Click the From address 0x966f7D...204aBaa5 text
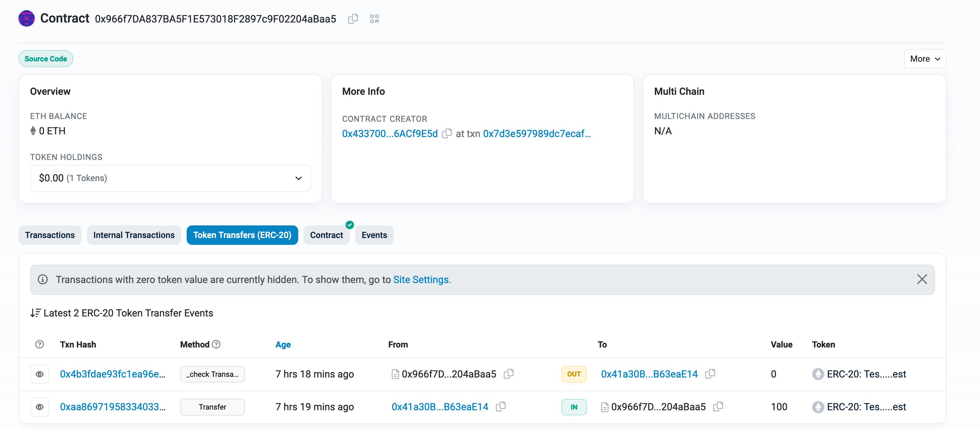This screenshot has height=429, width=980. [x=449, y=374]
